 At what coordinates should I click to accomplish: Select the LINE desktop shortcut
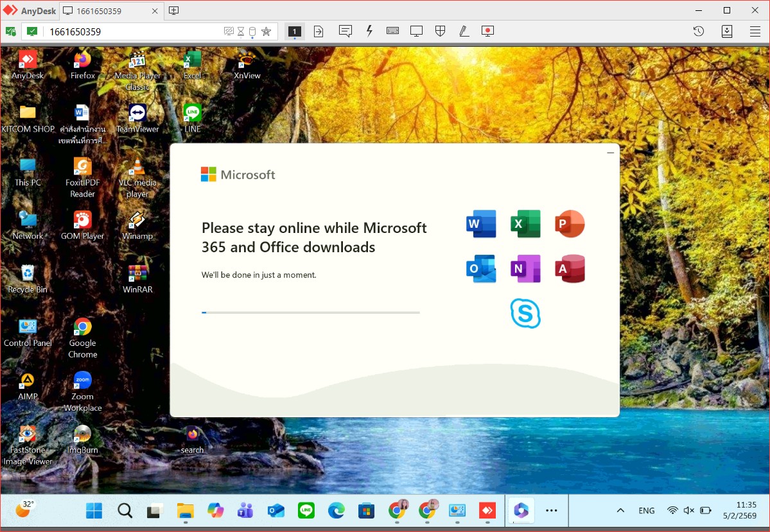(x=193, y=119)
